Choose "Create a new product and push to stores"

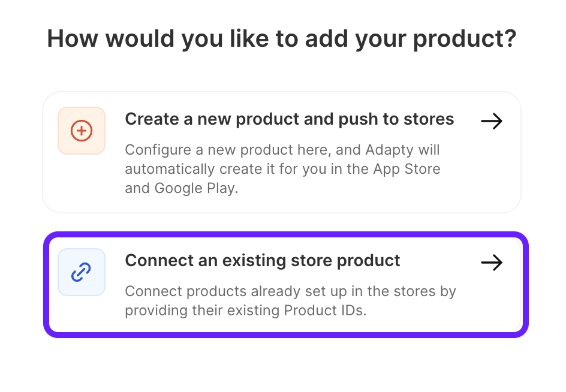[x=289, y=119]
